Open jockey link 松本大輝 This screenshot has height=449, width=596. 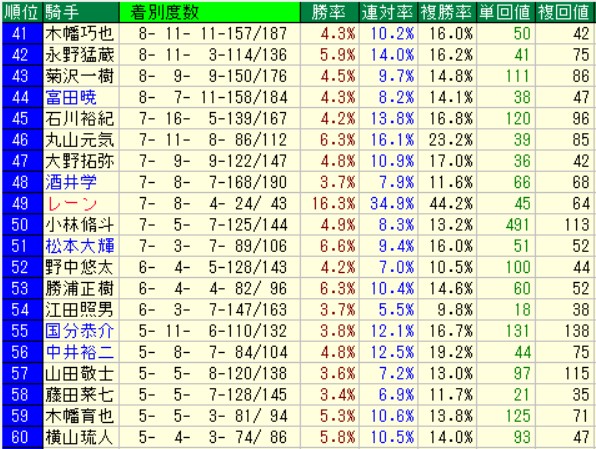coord(80,246)
